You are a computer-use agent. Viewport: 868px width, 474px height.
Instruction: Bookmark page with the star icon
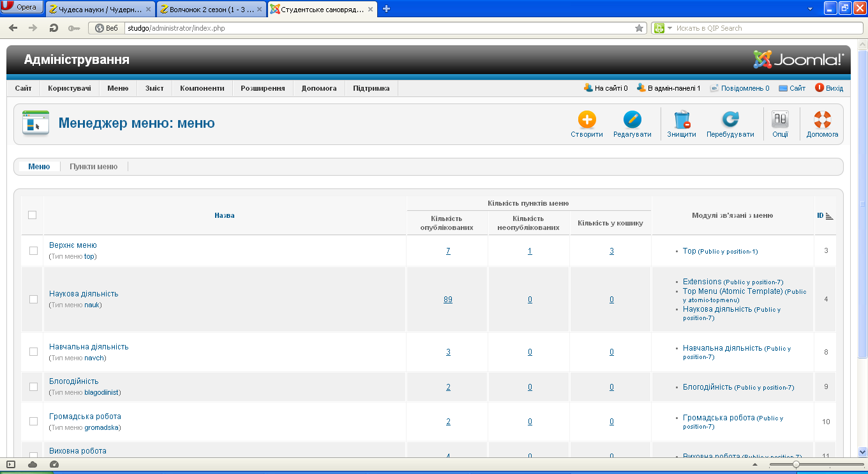point(639,28)
